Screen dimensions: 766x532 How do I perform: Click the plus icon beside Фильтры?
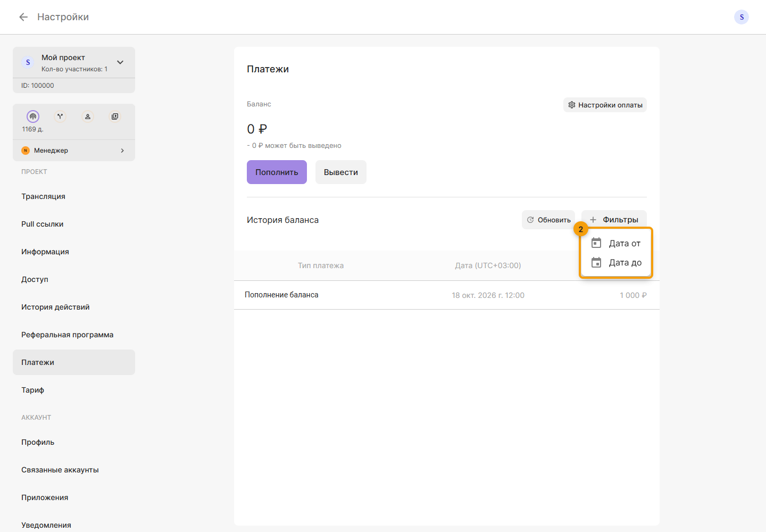(593, 220)
